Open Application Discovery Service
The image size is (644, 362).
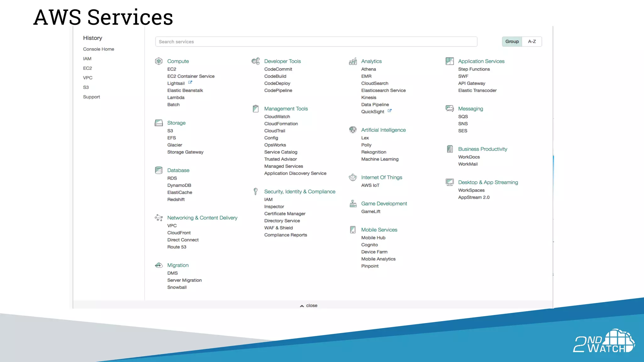point(295,173)
